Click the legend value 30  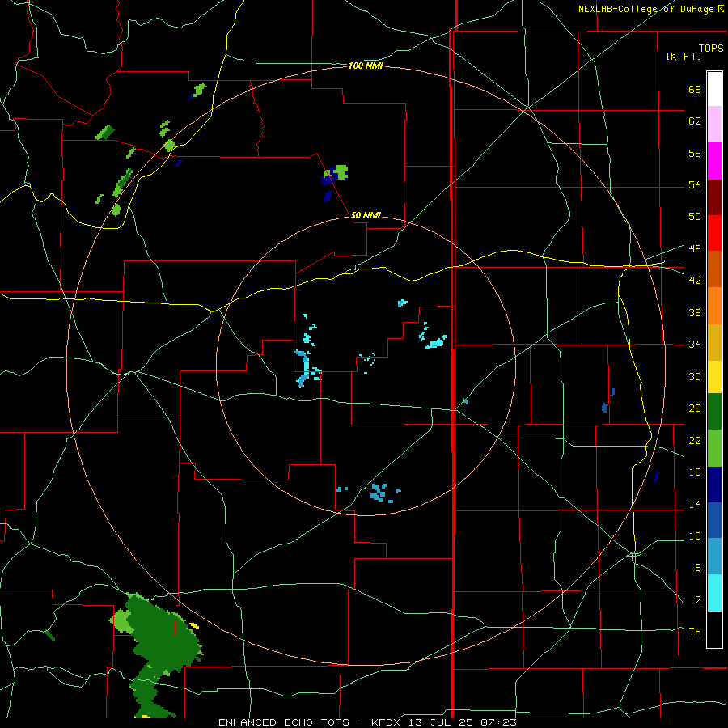tap(695, 376)
